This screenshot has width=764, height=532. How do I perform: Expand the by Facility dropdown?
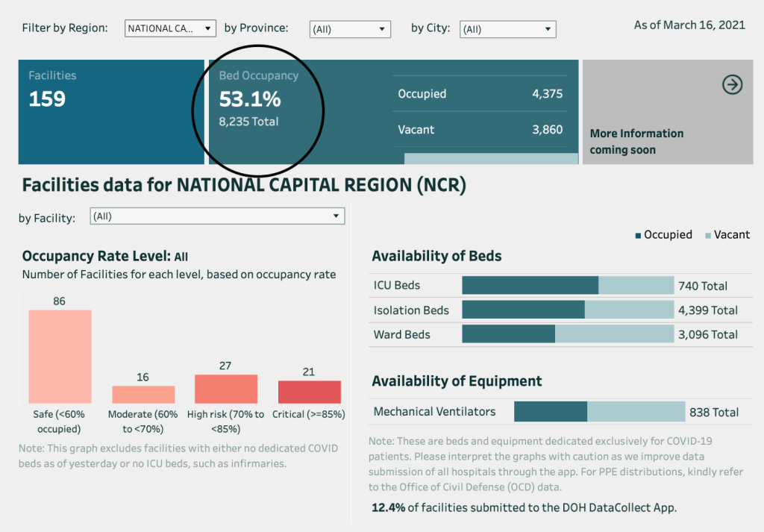pyautogui.click(x=217, y=216)
